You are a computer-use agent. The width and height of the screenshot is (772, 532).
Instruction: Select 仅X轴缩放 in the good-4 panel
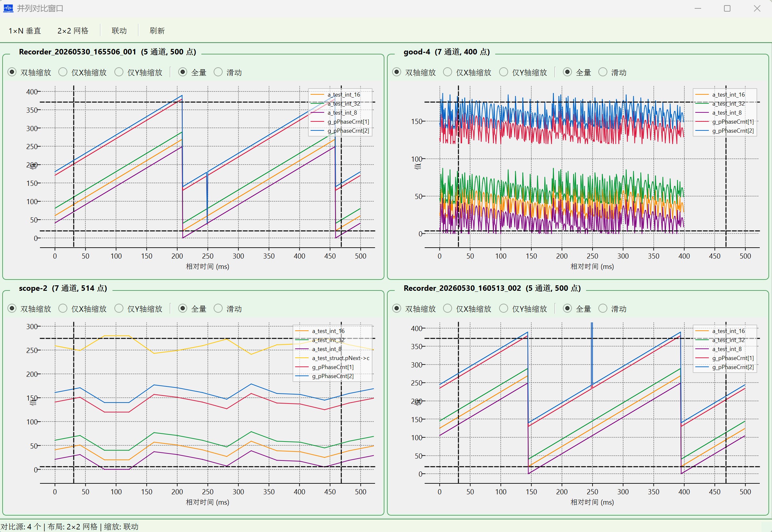[x=467, y=72]
